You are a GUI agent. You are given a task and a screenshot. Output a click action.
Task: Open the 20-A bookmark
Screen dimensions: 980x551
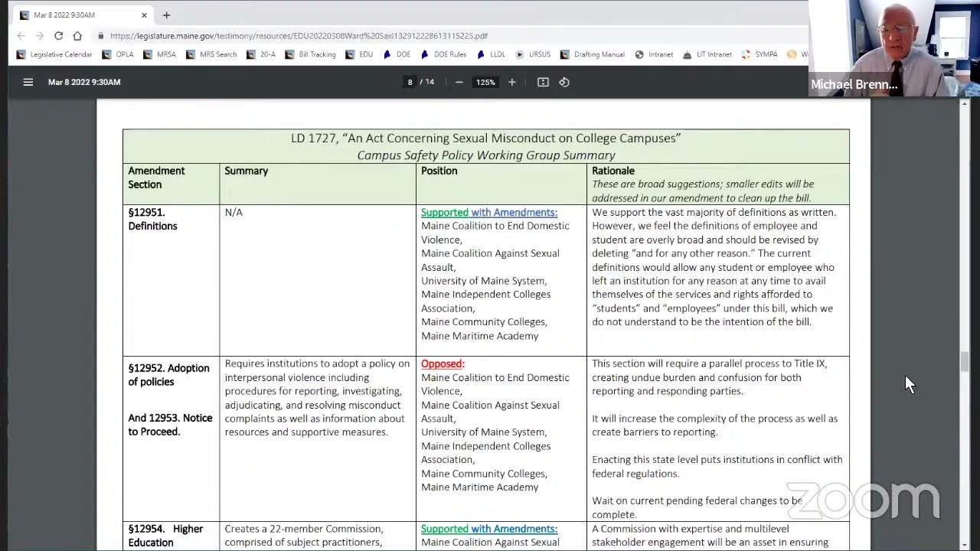click(261, 54)
